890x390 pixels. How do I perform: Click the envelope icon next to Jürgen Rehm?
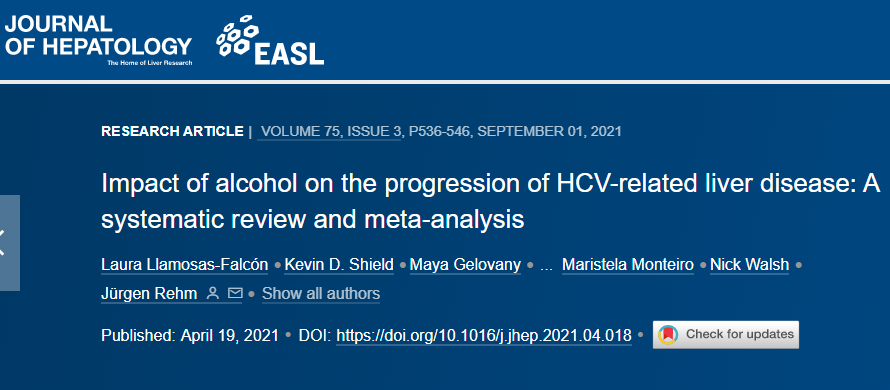(235, 293)
